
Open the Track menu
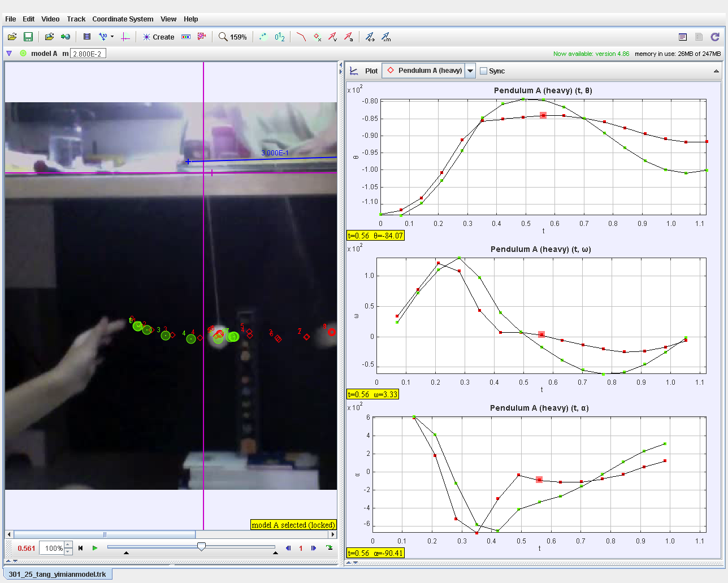coord(76,19)
